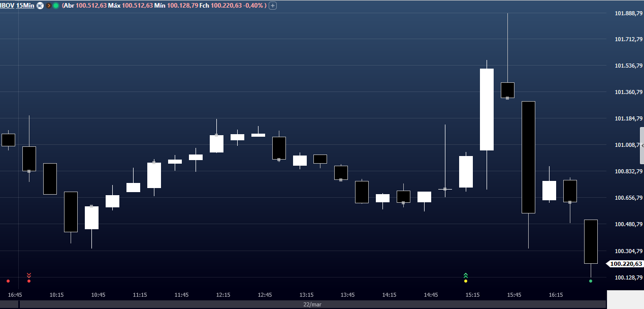Click the 101.888,79 price axis label

pyautogui.click(x=629, y=13)
